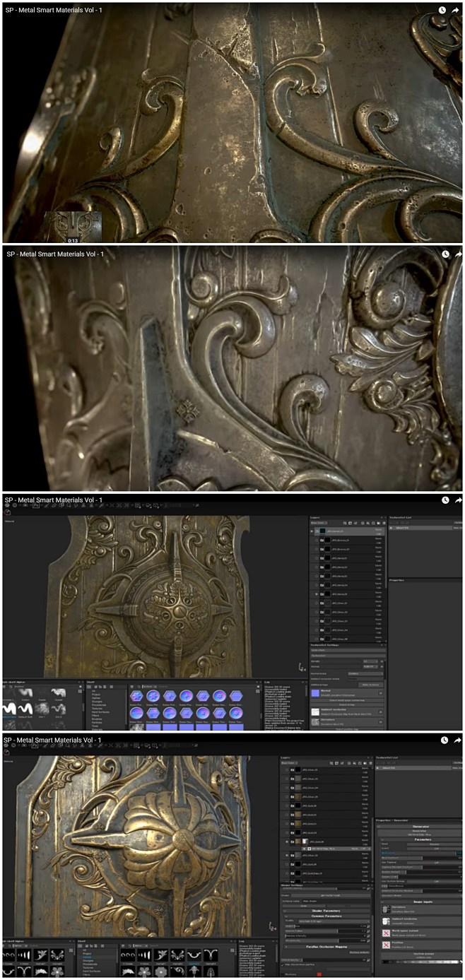Select the Layers panel tab in third video
Viewport: 465px width, 980px height.
coord(315,517)
